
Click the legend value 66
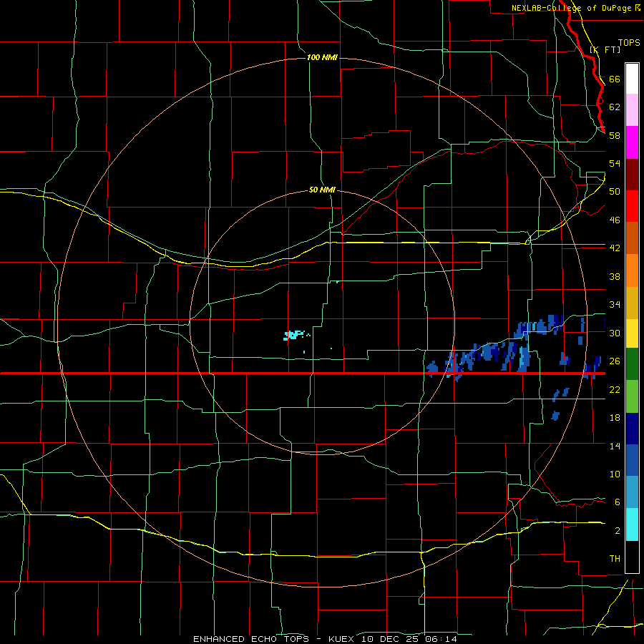click(615, 79)
